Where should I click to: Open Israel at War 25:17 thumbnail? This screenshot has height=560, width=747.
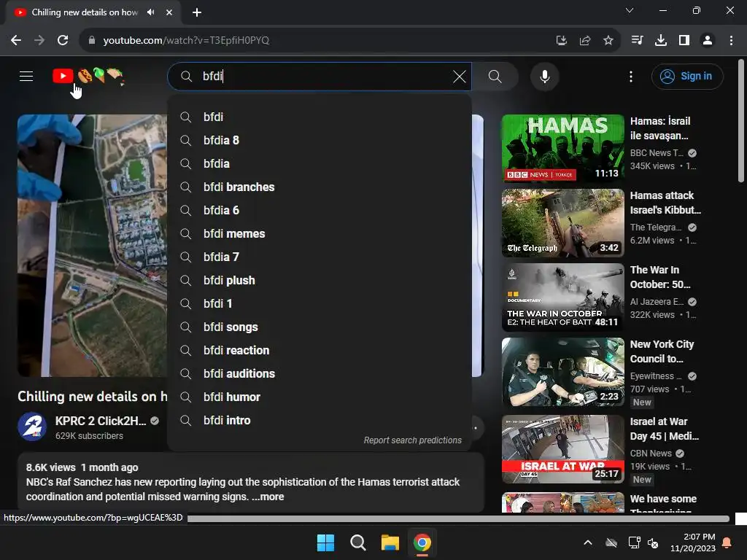point(562,449)
